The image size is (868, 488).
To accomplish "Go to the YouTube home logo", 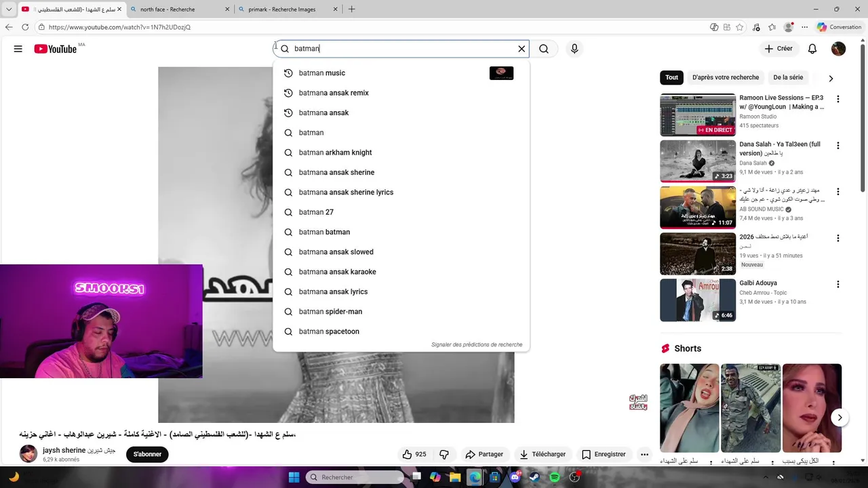I will (x=56, y=49).
